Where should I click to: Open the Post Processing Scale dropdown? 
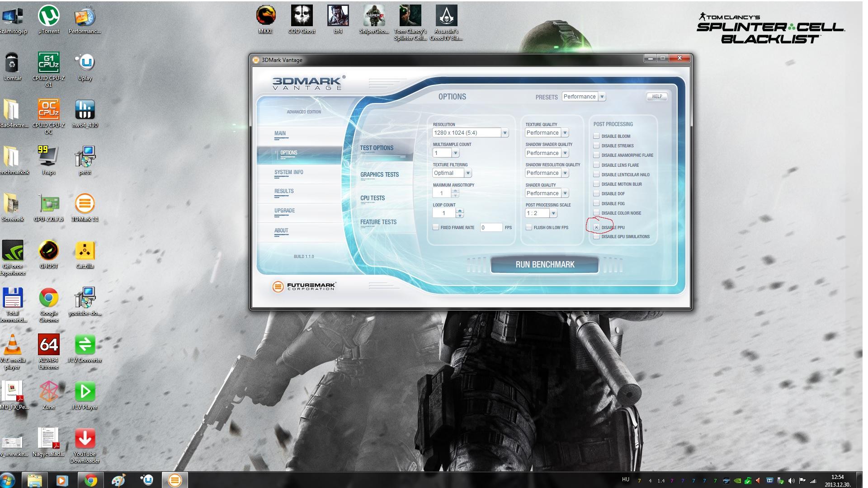(541, 213)
